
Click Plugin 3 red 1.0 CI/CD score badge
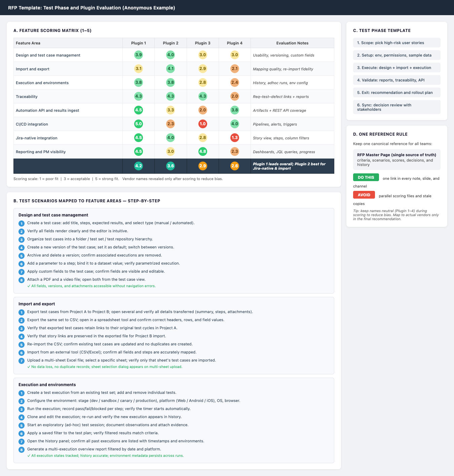point(203,124)
